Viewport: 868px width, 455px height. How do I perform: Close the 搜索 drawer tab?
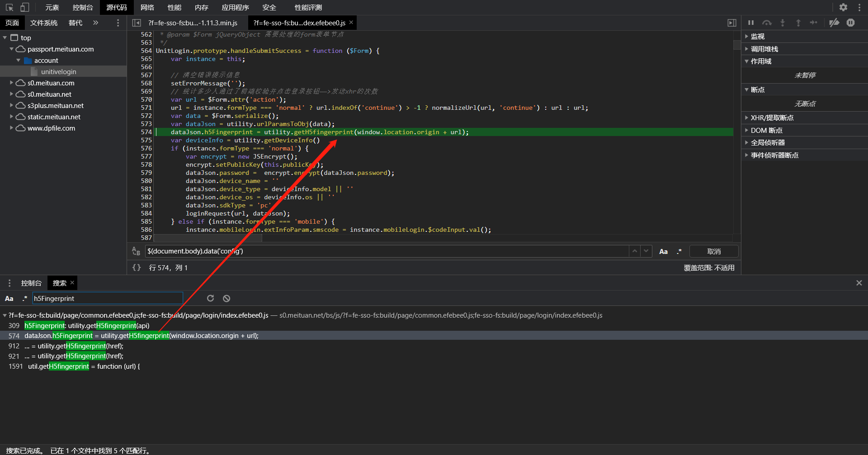tap(72, 282)
